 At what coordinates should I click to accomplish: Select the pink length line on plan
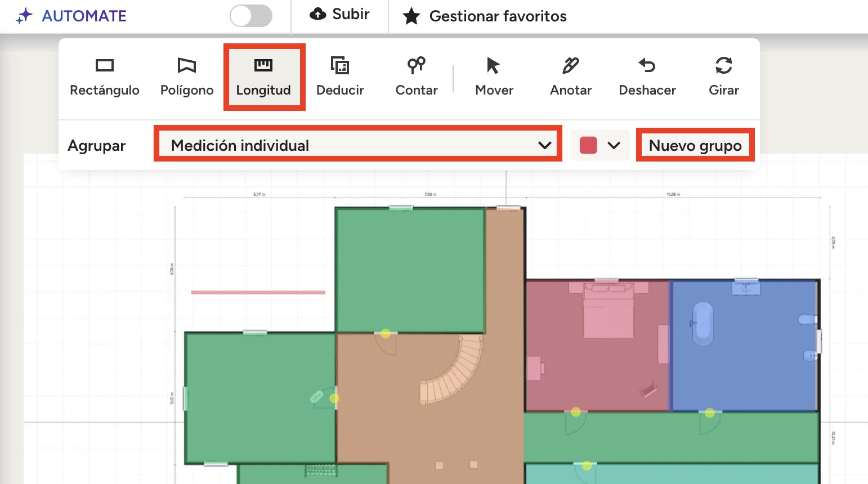click(258, 292)
